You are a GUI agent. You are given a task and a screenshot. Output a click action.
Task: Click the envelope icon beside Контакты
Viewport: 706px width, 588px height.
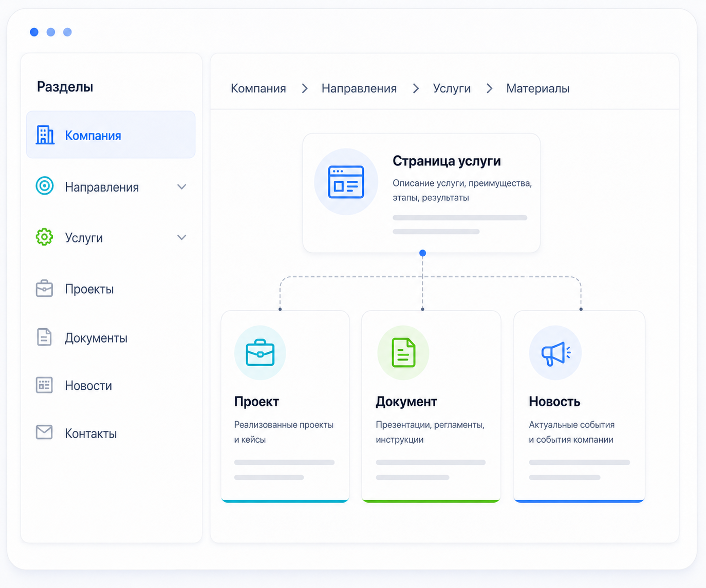coord(45,432)
